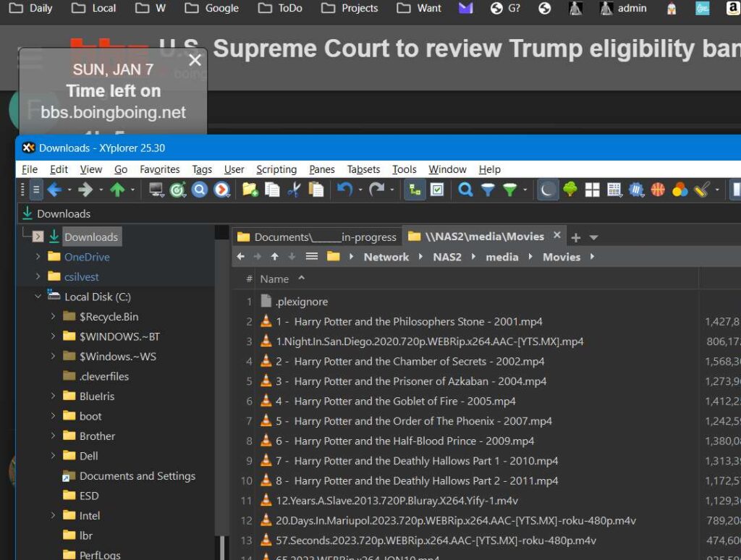The image size is (741, 560).
Task: Click the New Folder toolbar icon
Action: tap(250, 190)
